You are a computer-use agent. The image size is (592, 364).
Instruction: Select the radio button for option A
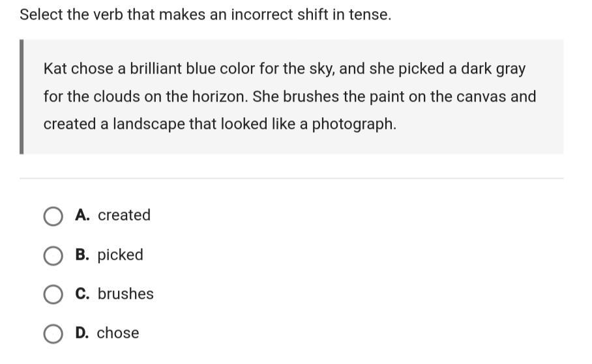pyautogui.click(x=53, y=216)
